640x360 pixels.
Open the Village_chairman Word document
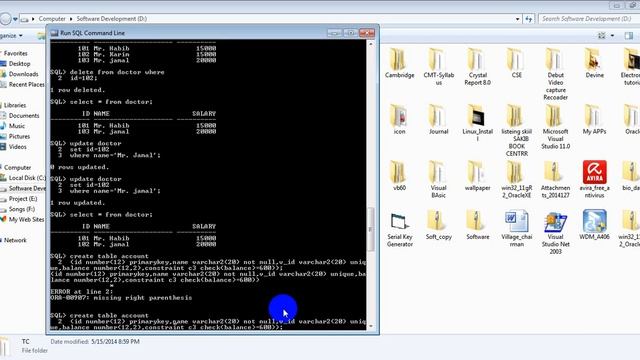coord(516,229)
